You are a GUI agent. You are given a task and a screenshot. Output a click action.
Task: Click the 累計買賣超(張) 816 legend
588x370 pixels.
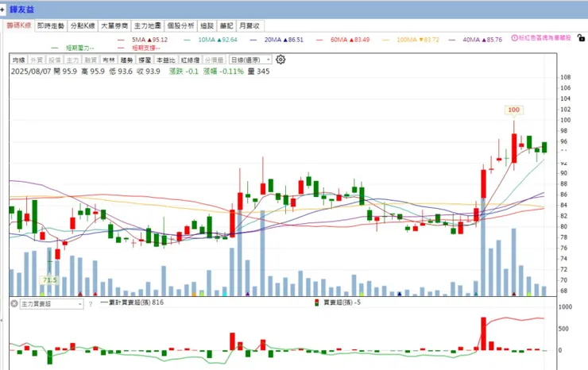coord(132,303)
